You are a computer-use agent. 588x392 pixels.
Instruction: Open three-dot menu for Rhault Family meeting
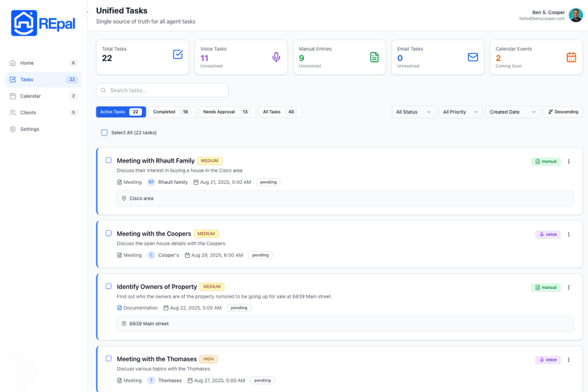click(x=569, y=162)
